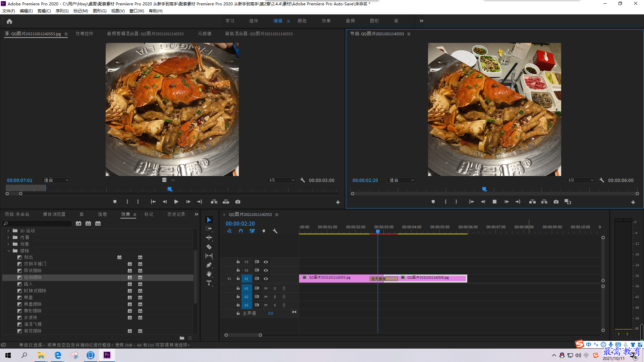Export frame from source monitor
Image resolution: width=644 pixels, height=362 pixels.
(x=238, y=202)
